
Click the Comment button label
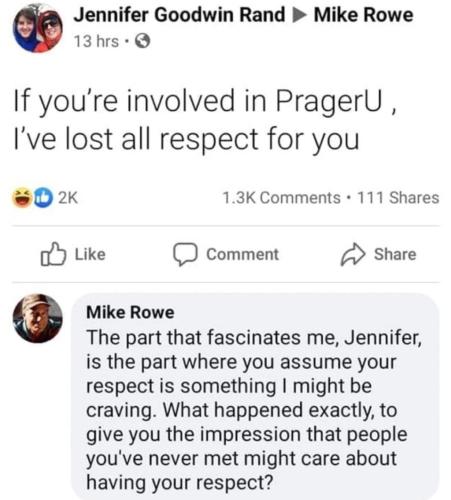click(242, 254)
